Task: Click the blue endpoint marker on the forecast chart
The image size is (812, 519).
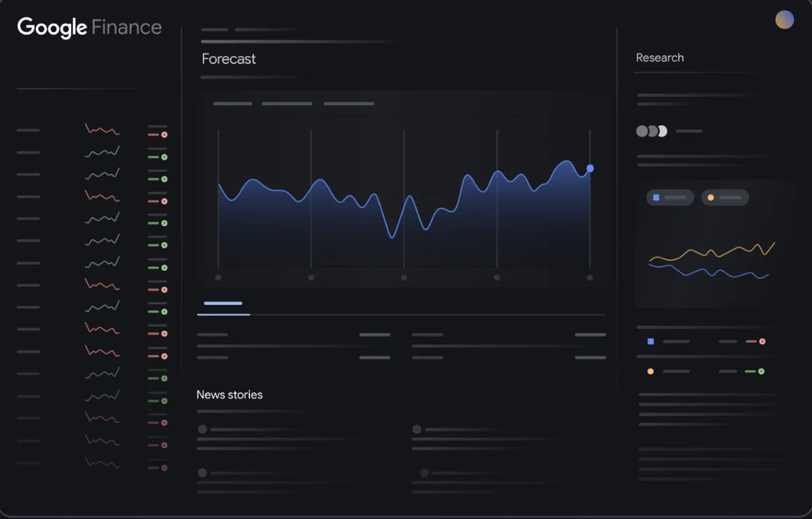Action: [x=590, y=169]
